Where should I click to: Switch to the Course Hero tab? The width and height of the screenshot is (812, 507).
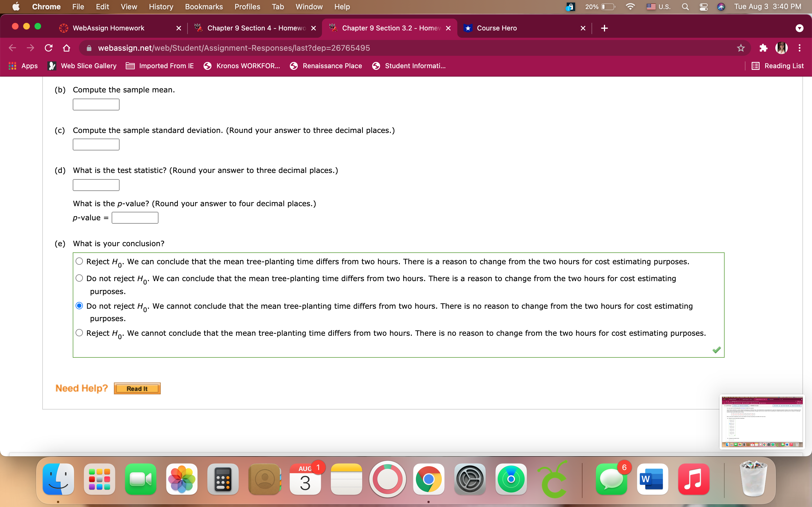coord(497,28)
